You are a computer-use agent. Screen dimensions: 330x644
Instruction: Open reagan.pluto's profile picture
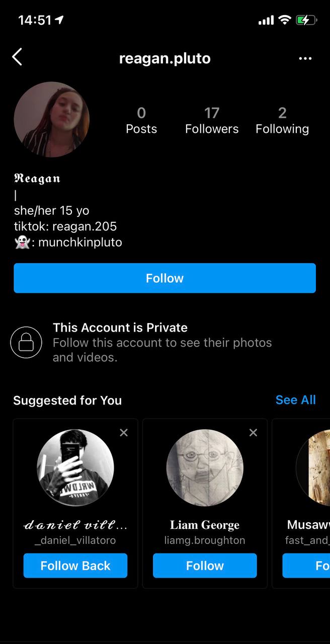click(51, 120)
